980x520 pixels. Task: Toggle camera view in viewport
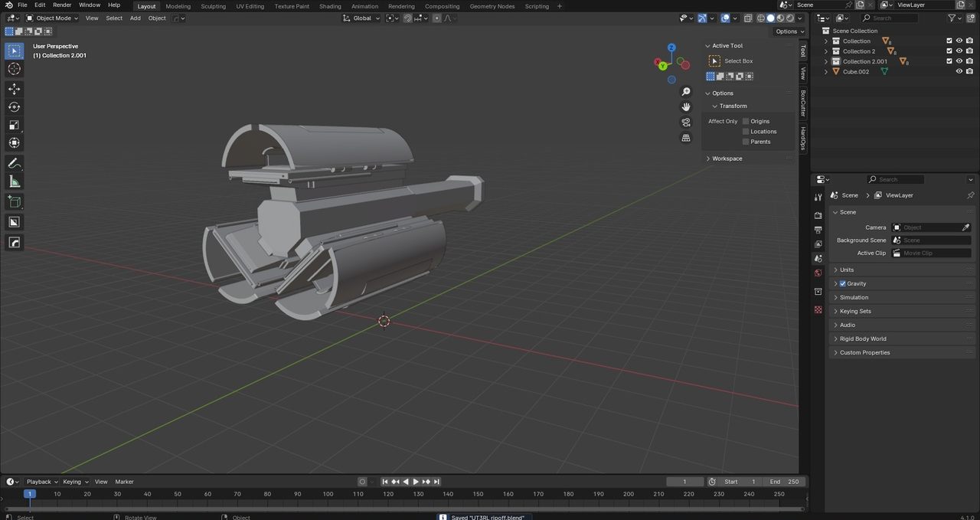(x=686, y=123)
